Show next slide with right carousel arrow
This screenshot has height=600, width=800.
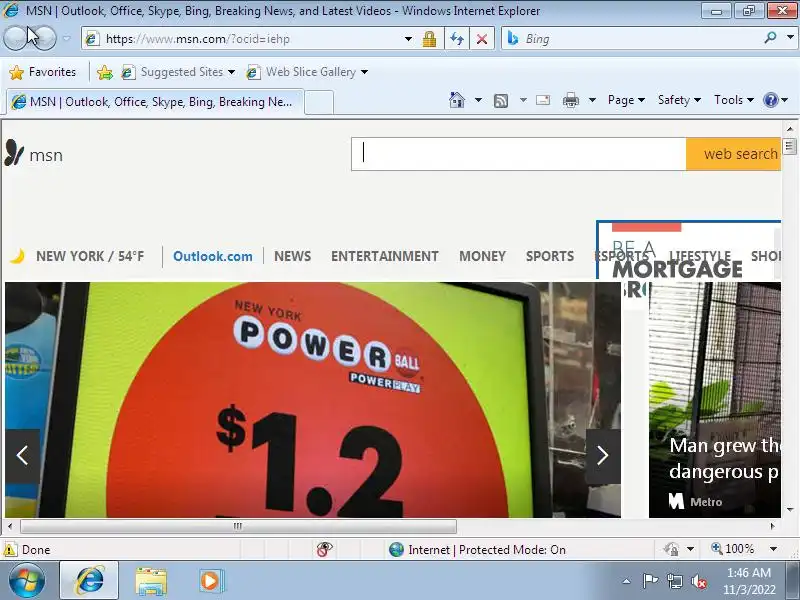603,456
